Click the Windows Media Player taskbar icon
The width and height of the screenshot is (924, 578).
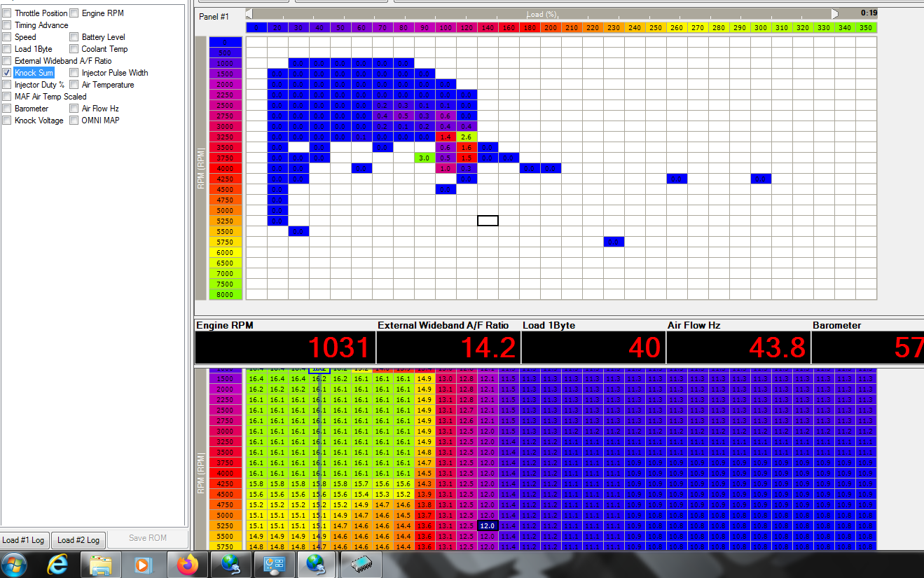pyautogui.click(x=144, y=564)
